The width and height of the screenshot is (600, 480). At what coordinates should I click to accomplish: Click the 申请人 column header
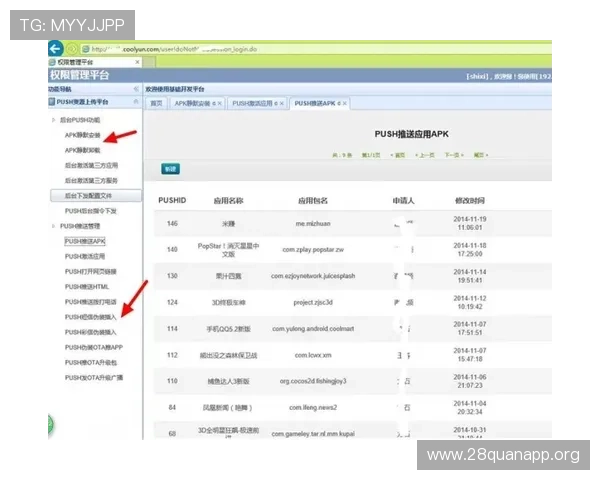pos(403,200)
